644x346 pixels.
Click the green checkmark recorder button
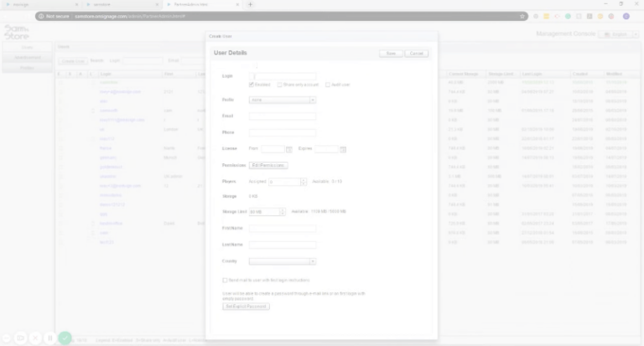point(65,338)
